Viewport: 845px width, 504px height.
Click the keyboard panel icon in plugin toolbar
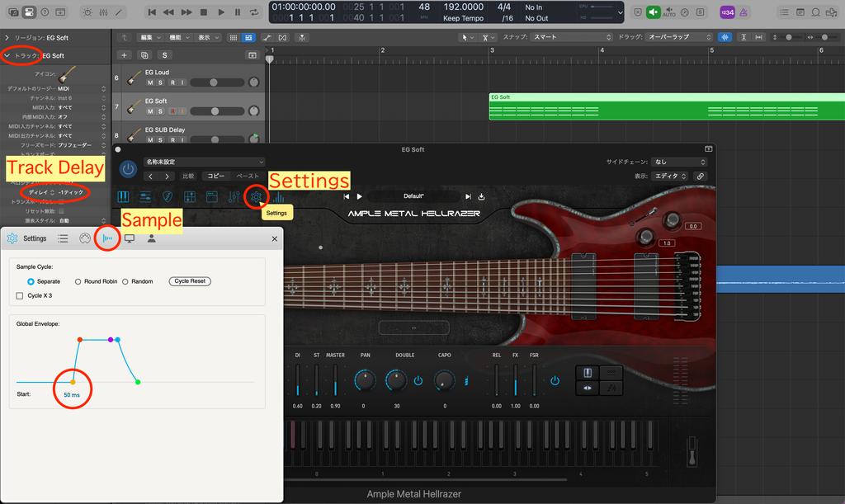pos(124,197)
